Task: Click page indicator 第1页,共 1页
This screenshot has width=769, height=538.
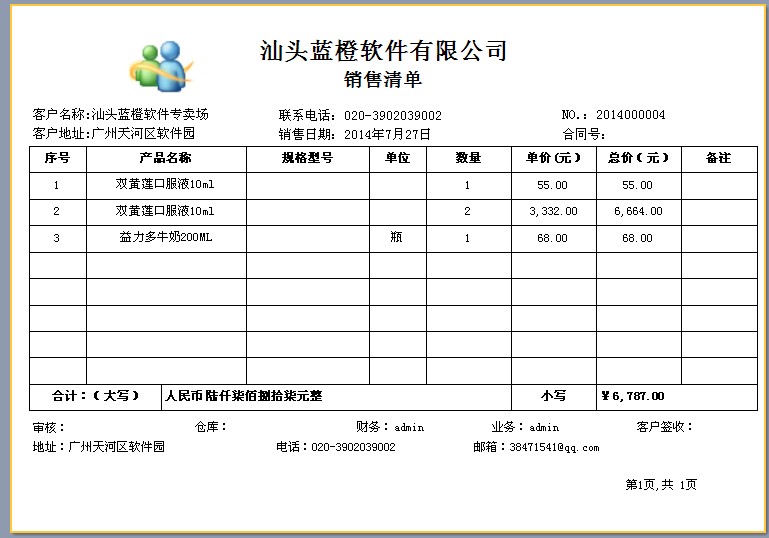Action: pos(661,485)
